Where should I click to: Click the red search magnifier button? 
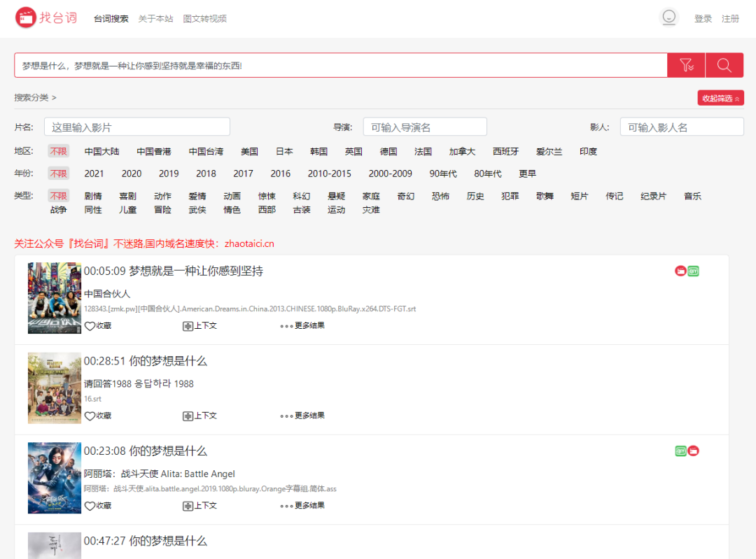tap(724, 65)
